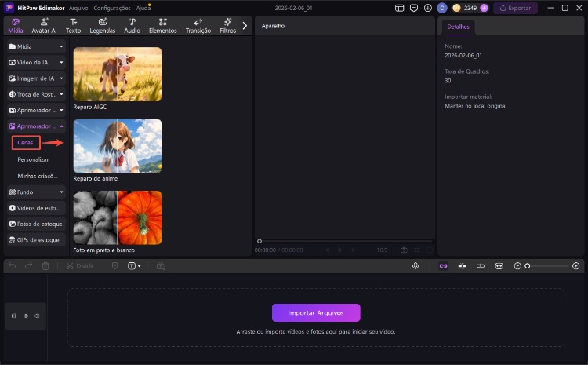
Task: Click the Exportar button
Action: pos(515,8)
